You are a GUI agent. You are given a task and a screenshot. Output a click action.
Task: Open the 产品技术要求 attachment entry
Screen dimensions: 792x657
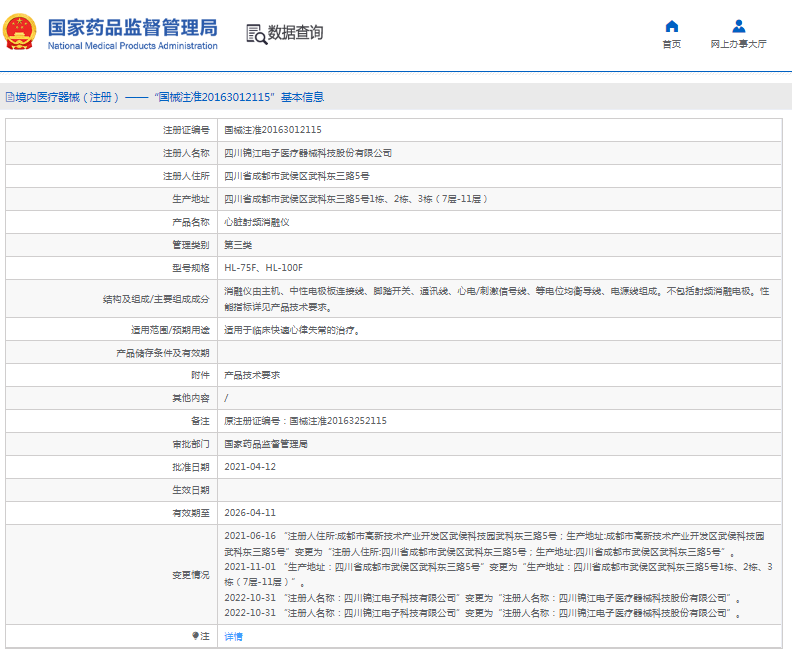pyautogui.click(x=252, y=374)
